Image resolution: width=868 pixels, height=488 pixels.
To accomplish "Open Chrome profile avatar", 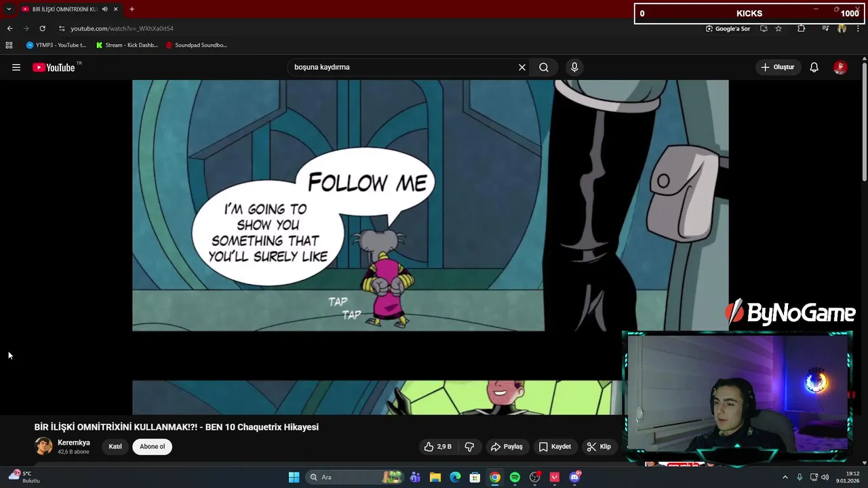I will pyautogui.click(x=842, y=28).
